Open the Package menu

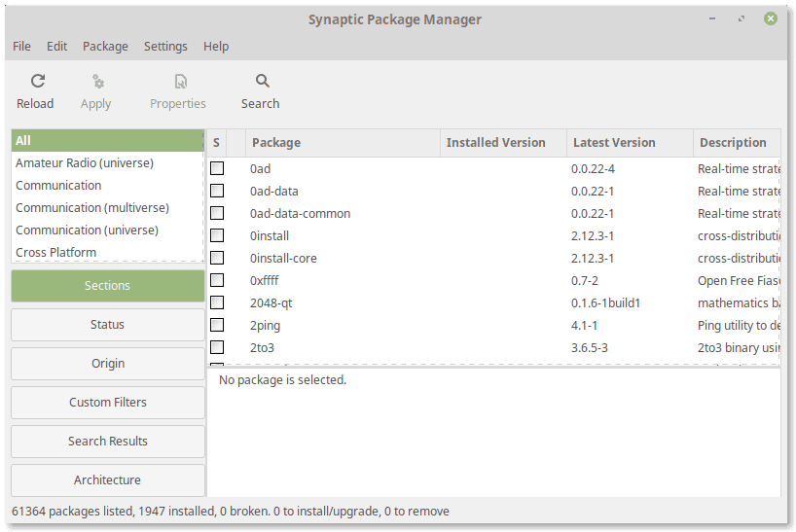click(105, 46)
